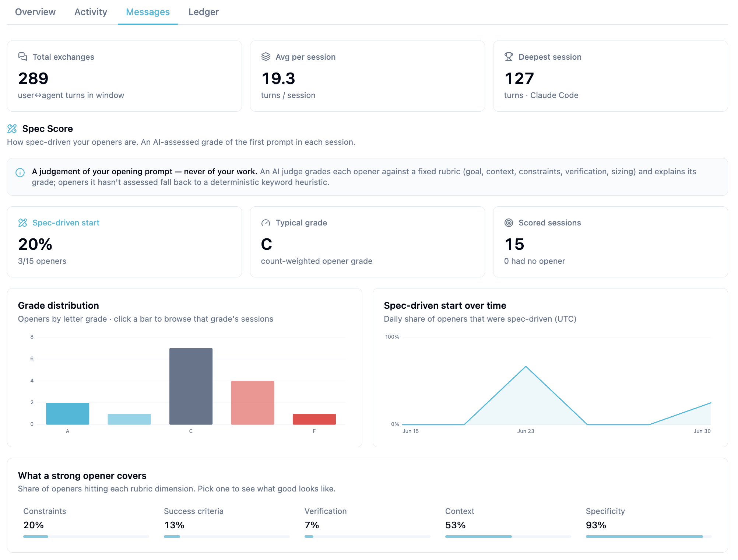The image size is (738, 560).
Task: Click the Scored sessions target icon
Action: click(509, 223)
